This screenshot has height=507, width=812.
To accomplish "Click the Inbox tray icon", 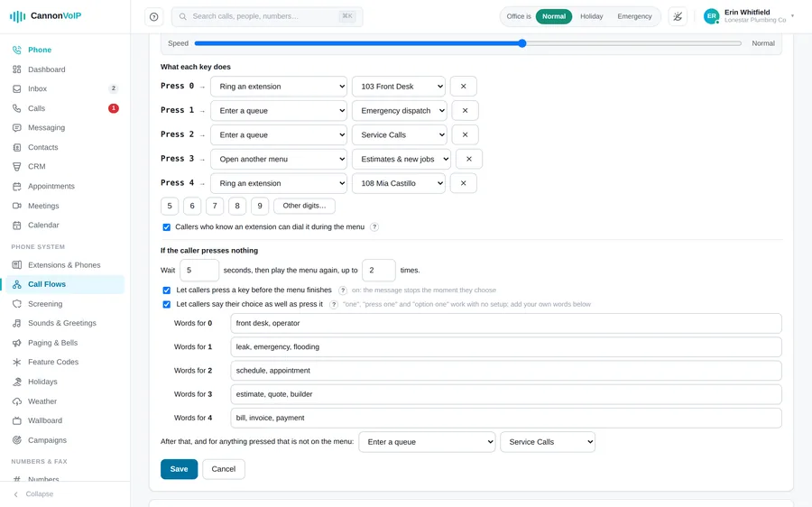I will click(17, 89).
